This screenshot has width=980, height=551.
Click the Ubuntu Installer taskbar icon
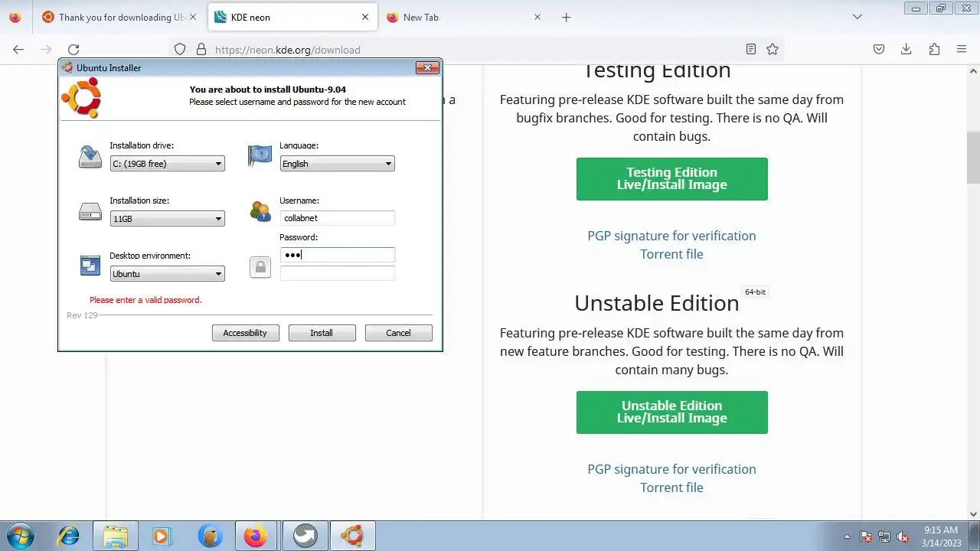(351, 536)
